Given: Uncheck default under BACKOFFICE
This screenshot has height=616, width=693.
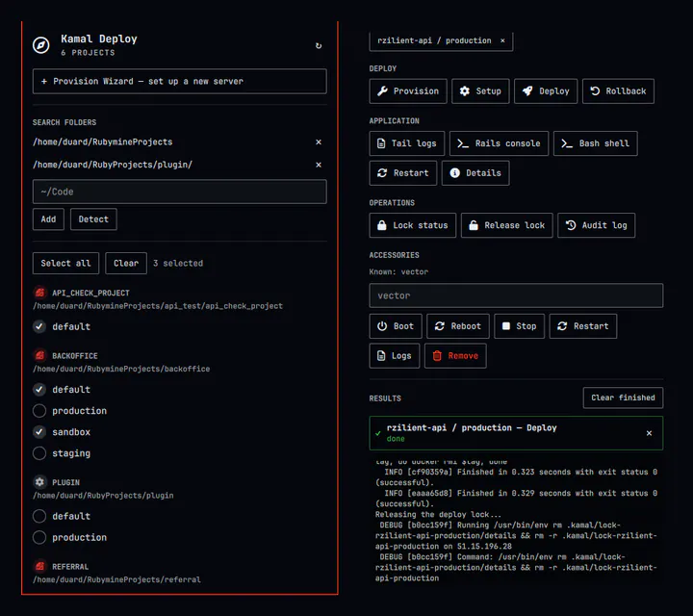Looking at the screenshot, I should pos(39,389).
